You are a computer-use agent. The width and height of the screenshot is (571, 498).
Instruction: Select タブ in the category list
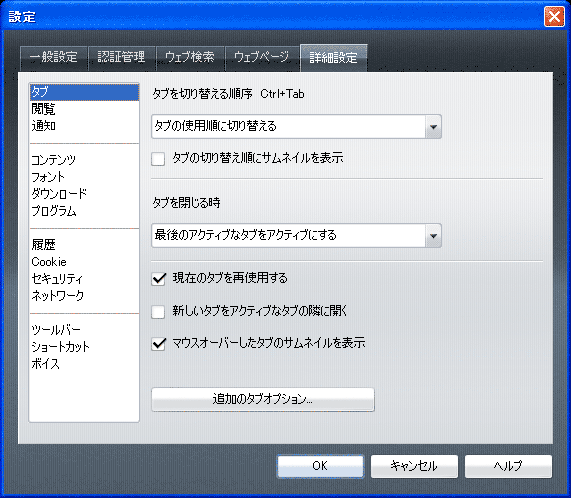(x=84, y=92)
